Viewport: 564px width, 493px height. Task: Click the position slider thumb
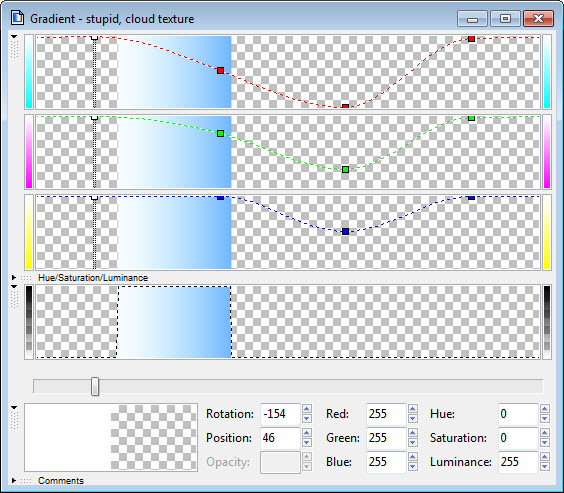tap(95, 386)
